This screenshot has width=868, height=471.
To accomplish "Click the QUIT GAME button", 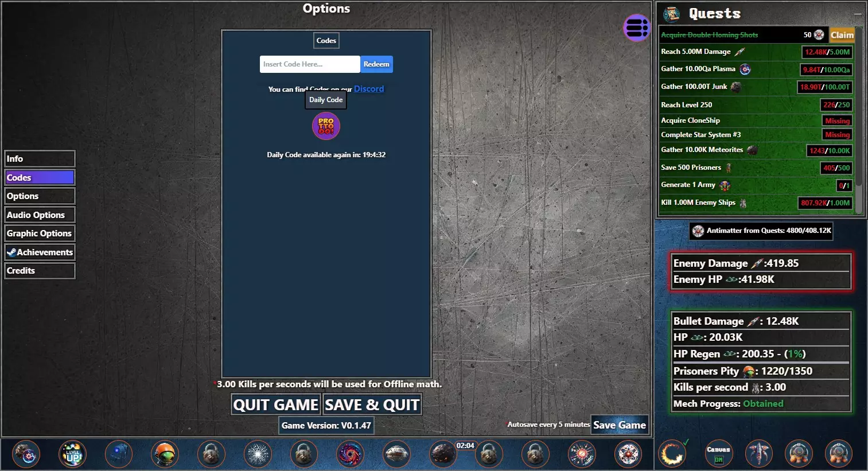I will pos(276,405).
